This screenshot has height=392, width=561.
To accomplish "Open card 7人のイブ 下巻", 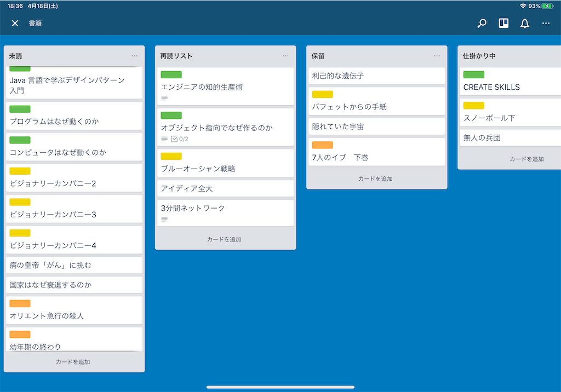I will 377,152.
